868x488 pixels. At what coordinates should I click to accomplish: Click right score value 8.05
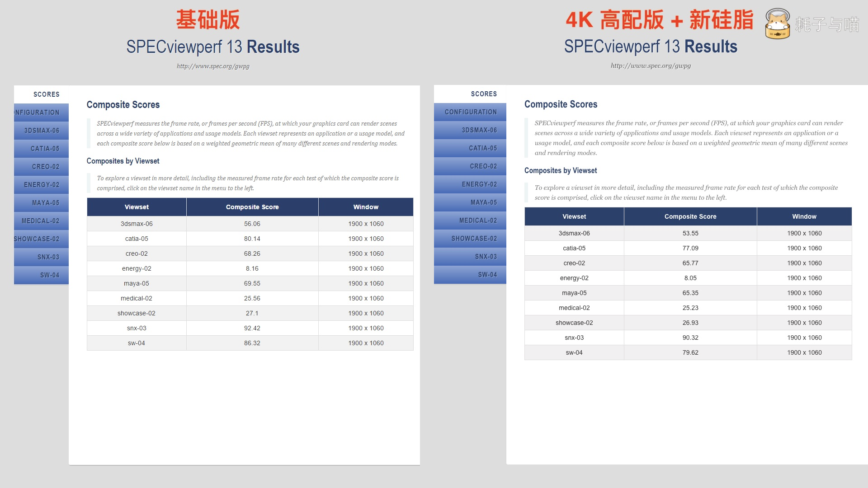click(690, 278)
